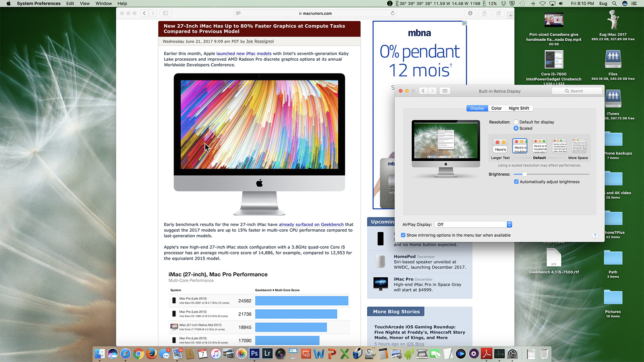
Task: Open Calculator in the Dock
Action: 383,354
